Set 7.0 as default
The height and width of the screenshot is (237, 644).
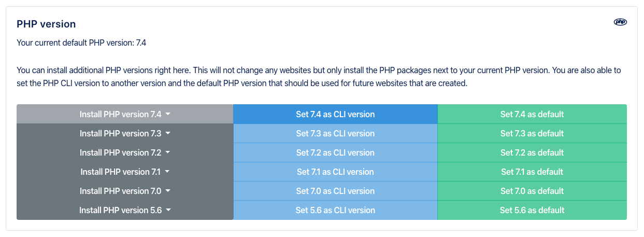tap(532, 191)
